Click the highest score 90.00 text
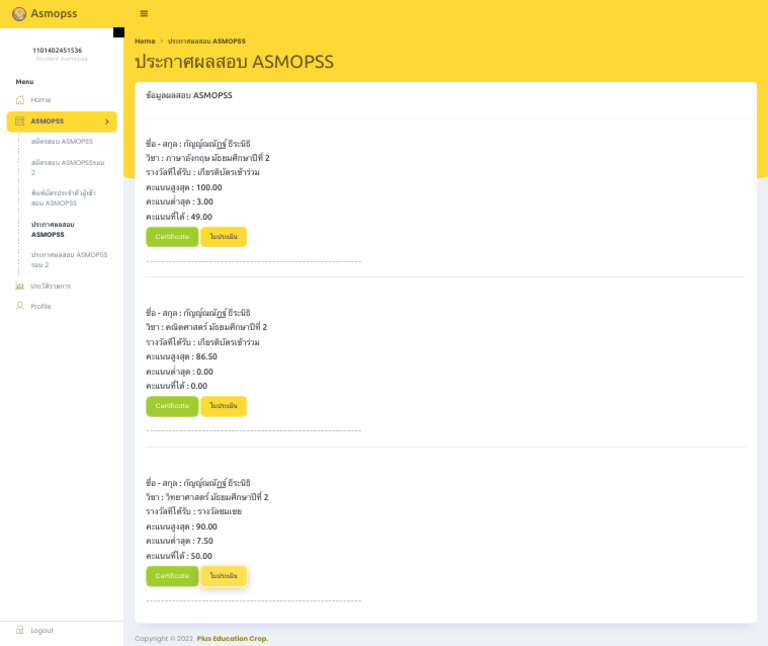The image size is (768, 646). click(207, 526)
